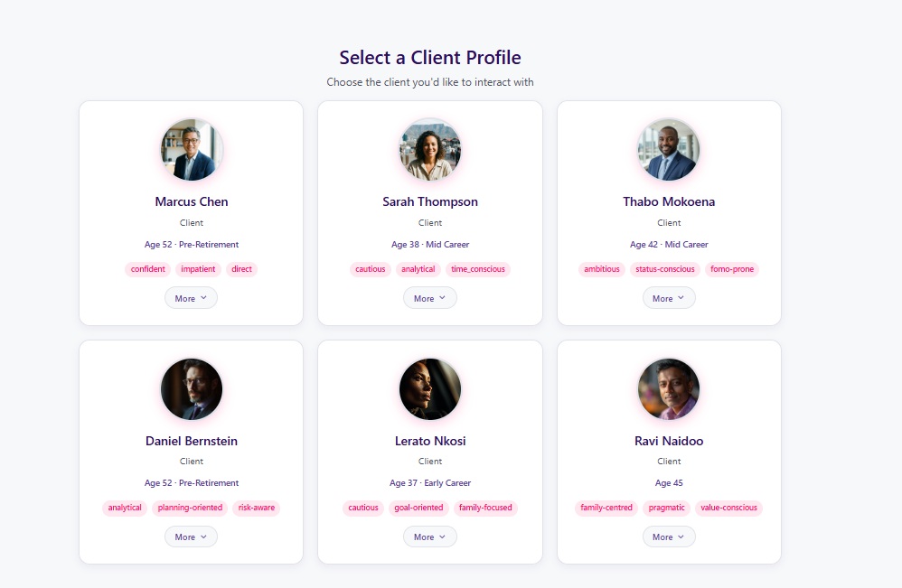Expand the More dropdown under Marcus Chen
Image resolution: width=902 pixels, height=588 pixels.
[191, 297]
